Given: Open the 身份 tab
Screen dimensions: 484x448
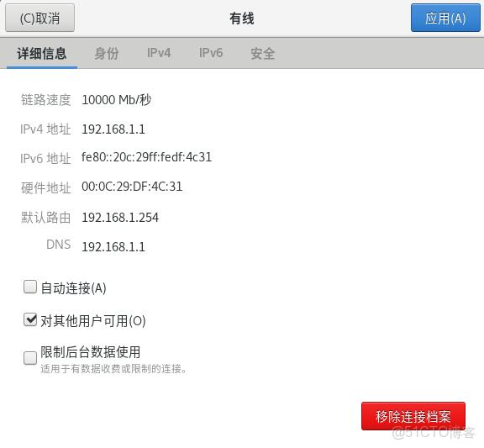Looking at the screenshot, I should (x=107, y=54).
